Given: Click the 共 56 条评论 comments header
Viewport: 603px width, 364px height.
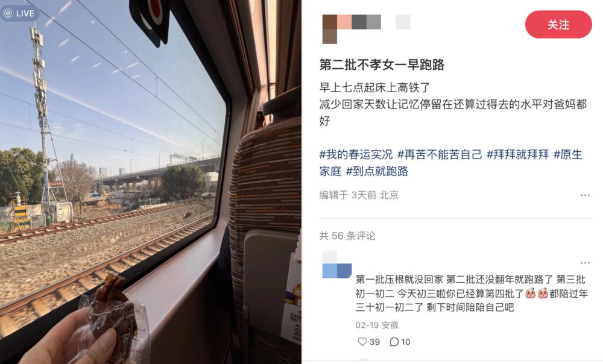Looking at the screenshot, I should (347, 236).
